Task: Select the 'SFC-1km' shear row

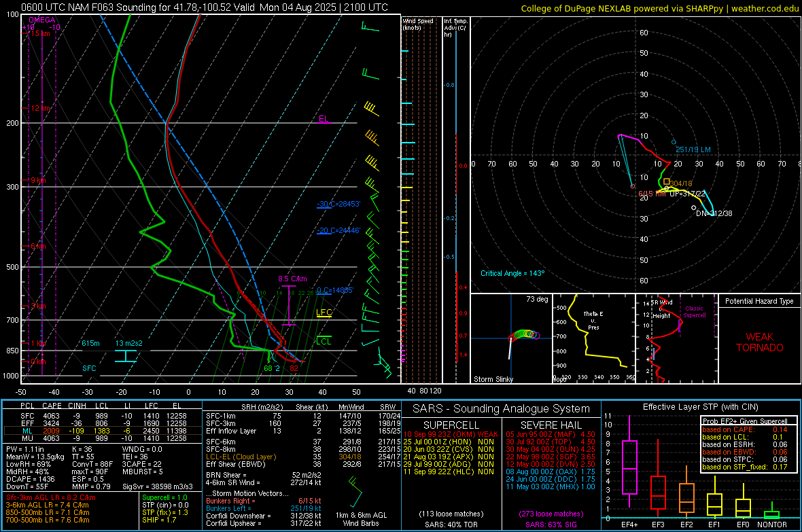Action: coord(303,416)
